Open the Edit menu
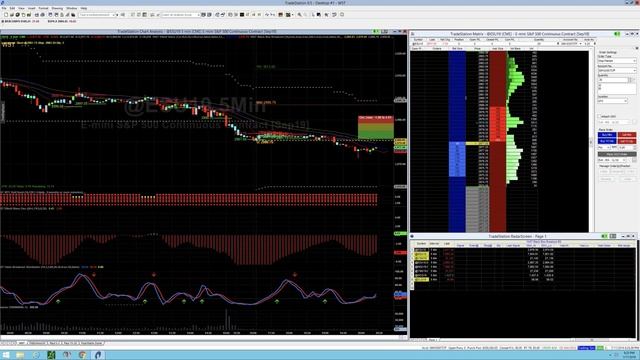Screen dimensions: 640x360 (x=12, y=8)
